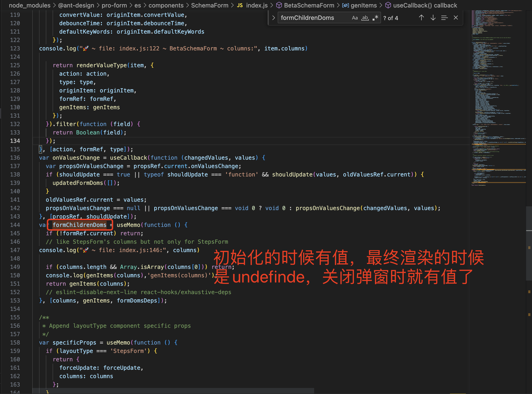Enable regular expression search mode

click(x=375, y=18)
